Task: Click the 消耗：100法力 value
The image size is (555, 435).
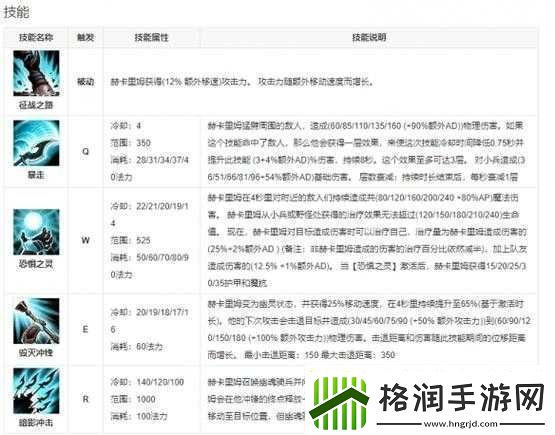Action: pyautogui.click(x=139, y=416)
